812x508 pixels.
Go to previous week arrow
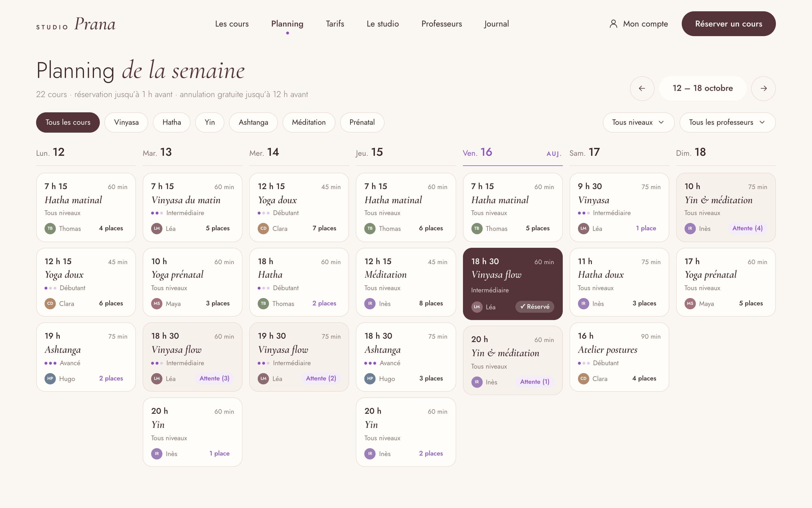pyautogui.click(x=642, y=88)
